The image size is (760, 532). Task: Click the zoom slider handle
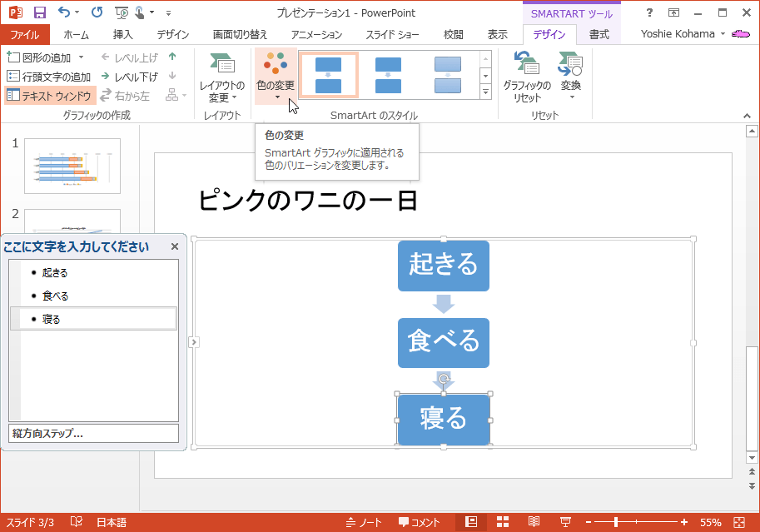(615, 522)
